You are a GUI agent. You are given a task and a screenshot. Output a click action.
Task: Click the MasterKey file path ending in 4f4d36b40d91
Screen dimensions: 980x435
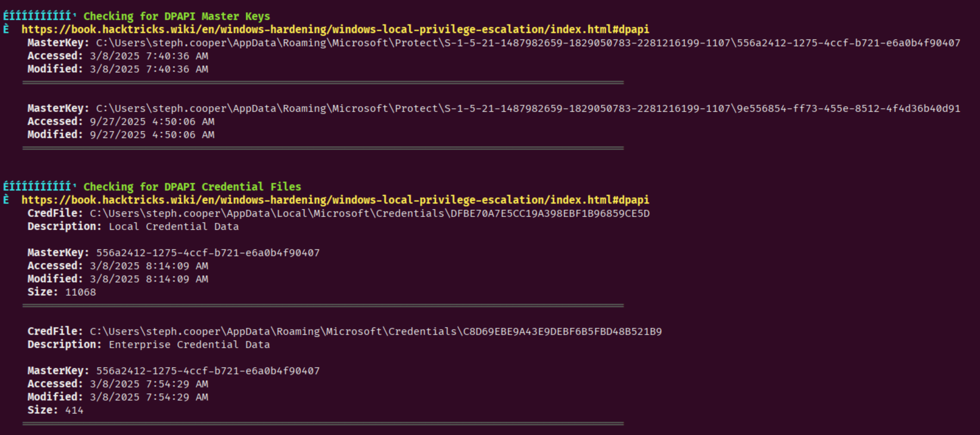click(528, 108)
